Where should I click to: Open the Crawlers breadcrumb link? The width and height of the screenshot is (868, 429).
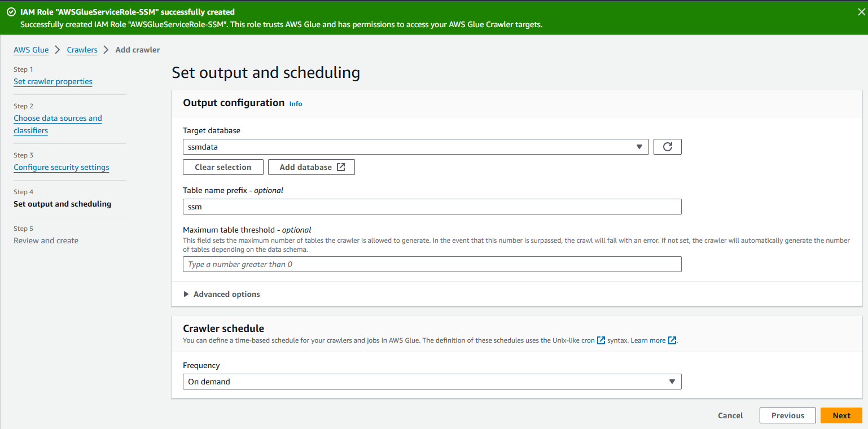click(x=82, y=50)
